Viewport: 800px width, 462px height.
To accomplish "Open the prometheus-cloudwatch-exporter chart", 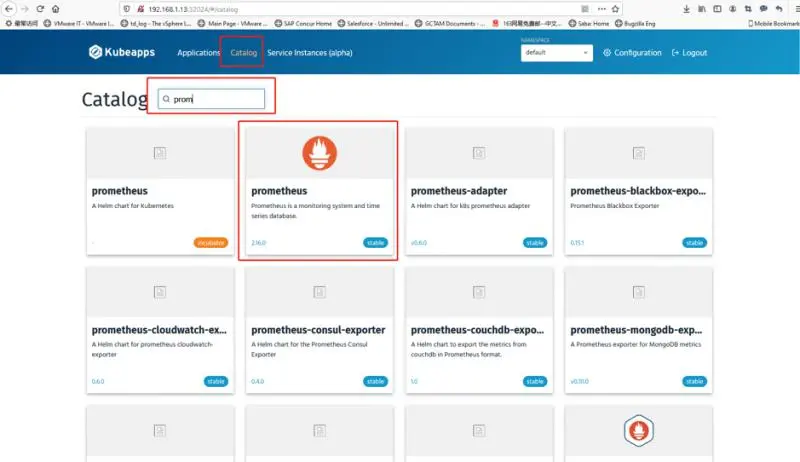I will pos(160,330).
